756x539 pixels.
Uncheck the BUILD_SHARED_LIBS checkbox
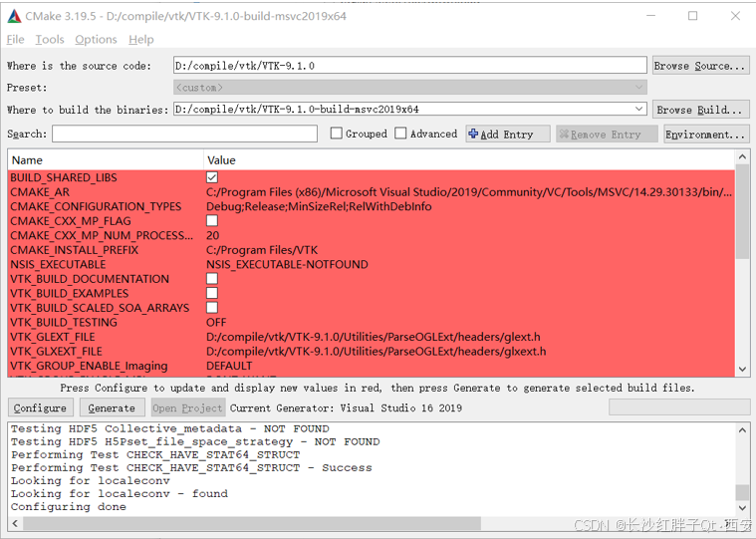[x=212, y=177]
